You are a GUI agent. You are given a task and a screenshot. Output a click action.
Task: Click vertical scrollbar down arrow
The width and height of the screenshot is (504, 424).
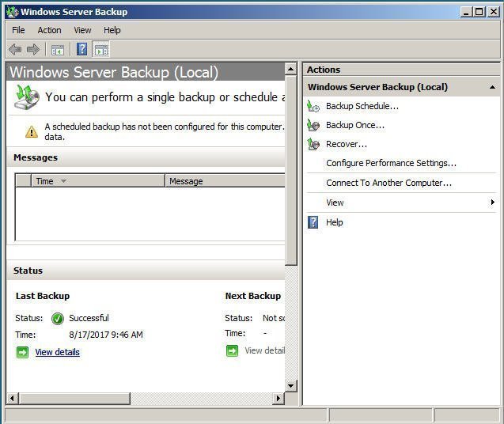(290, 386)
